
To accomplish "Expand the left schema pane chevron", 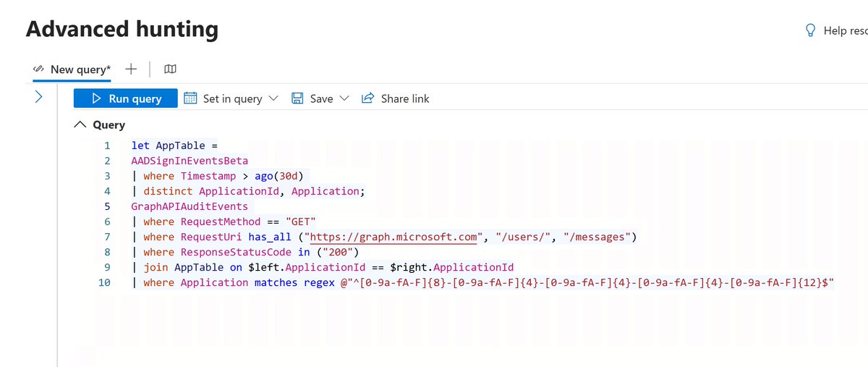I will pyautogui.click(x=39, y=98).
